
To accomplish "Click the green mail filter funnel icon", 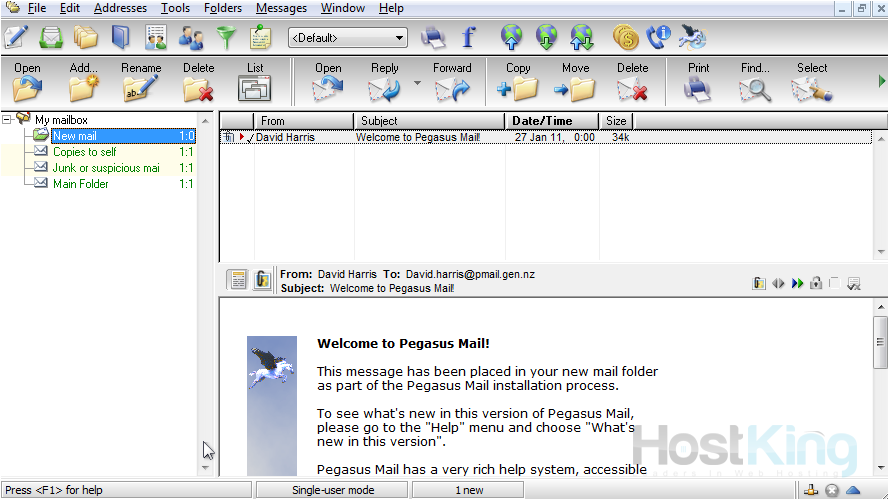I will [x=226, y=38].
